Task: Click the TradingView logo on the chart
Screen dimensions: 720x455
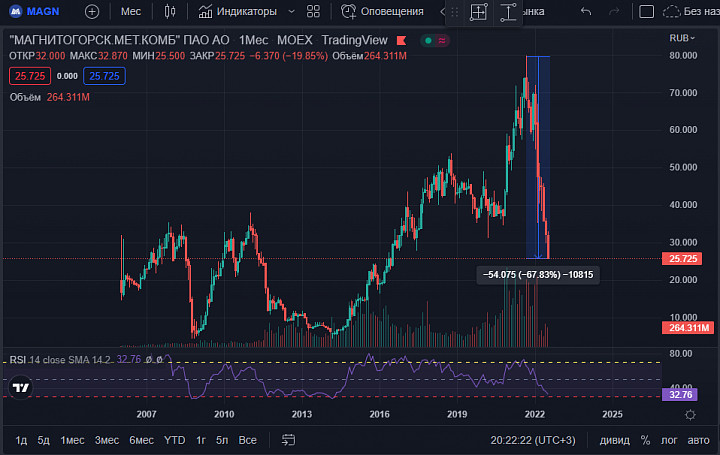Action: (x=21, y=388)
